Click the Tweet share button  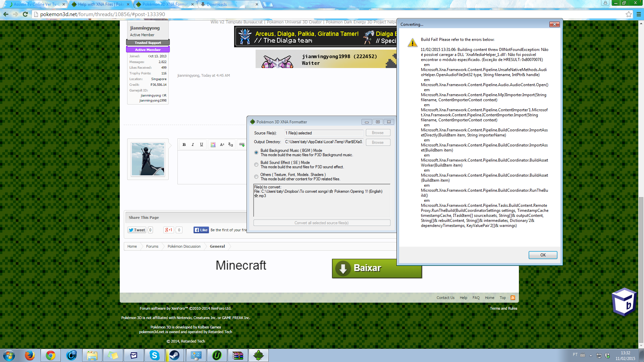coord(137,230)
